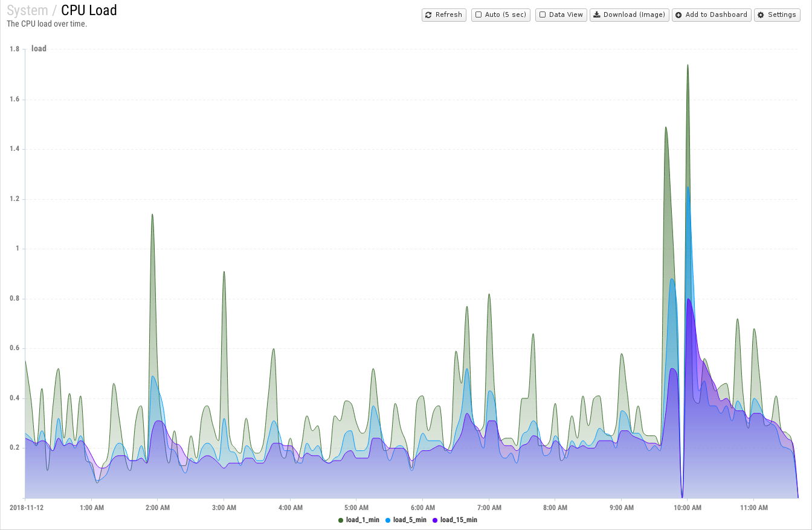Click the purple load_15_min legend color dot
The image size is (812, 530).
point(435,520)
